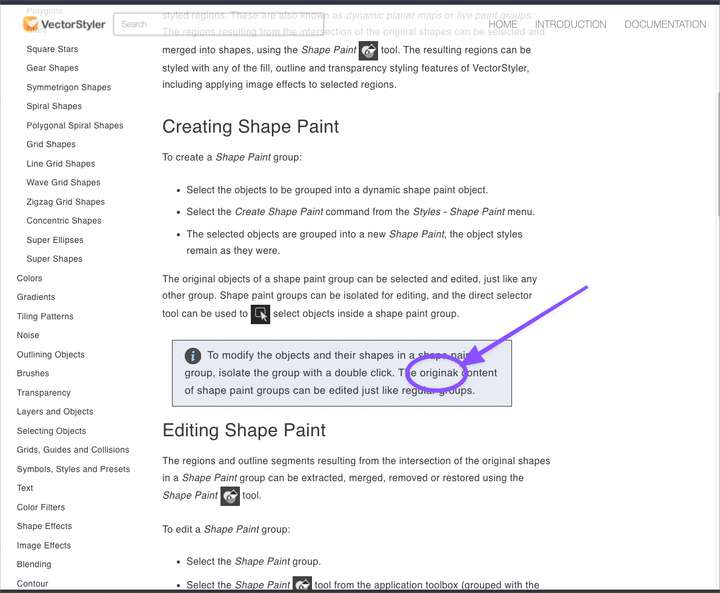Go to the Layers and Objects section
720x593 pixels.
point(55,412)
